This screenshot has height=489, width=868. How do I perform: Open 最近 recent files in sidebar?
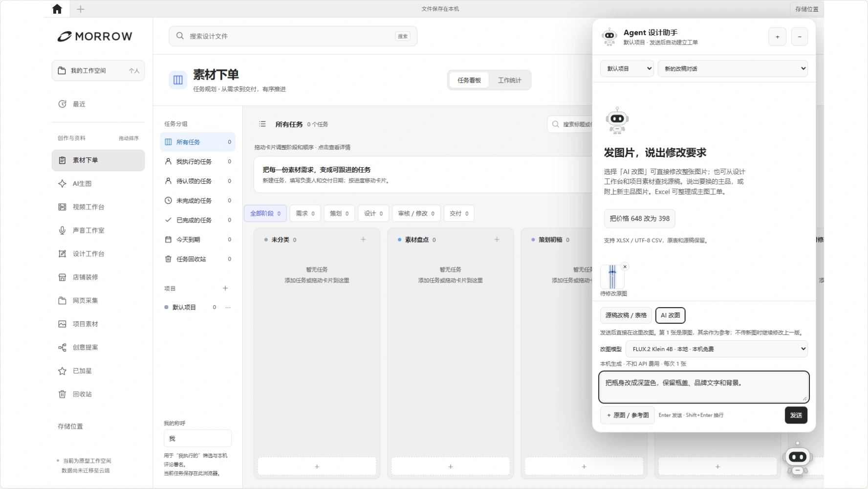click(x=98, y=104)
